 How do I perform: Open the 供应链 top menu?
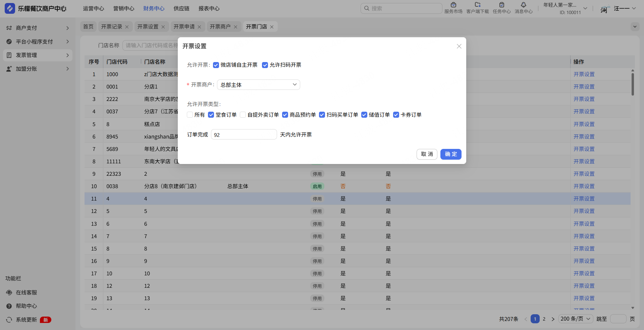[x=181, y=8]
